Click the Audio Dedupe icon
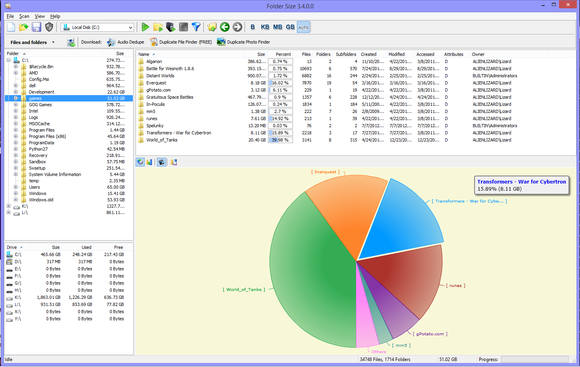The height and width of the screenshot is (367, 580). tap(111, 42)
